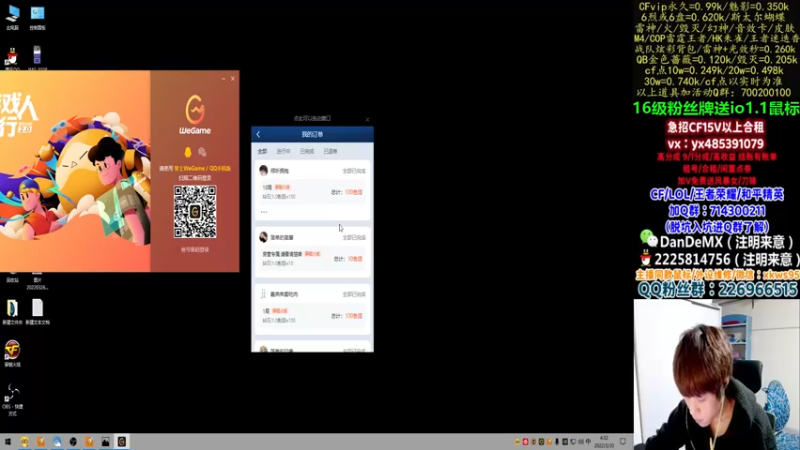Click the active WeGame taskbar icon
This screenshot has width=800, height=450.
coord(121,442)
